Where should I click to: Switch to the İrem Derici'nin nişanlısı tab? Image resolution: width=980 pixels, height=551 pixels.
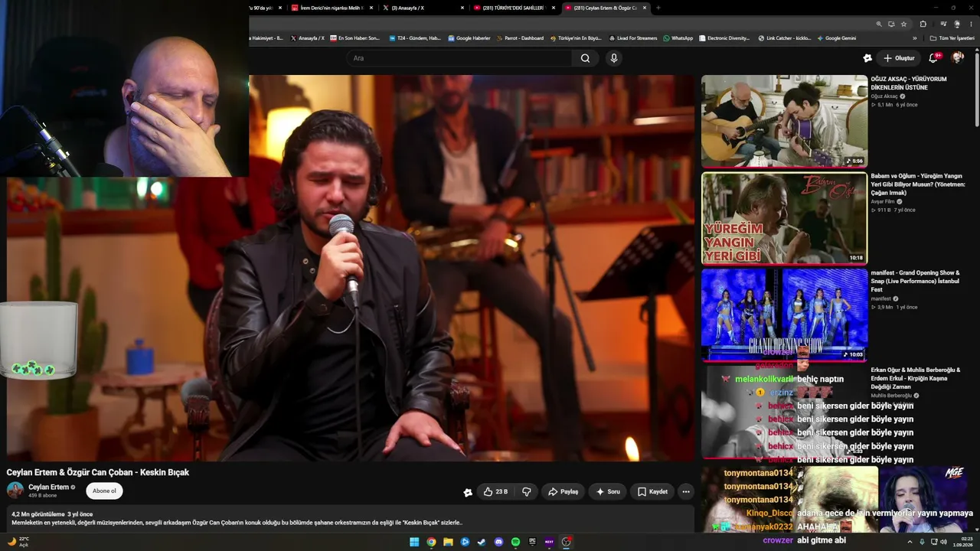pyautogui.click(x=333, y=8)
